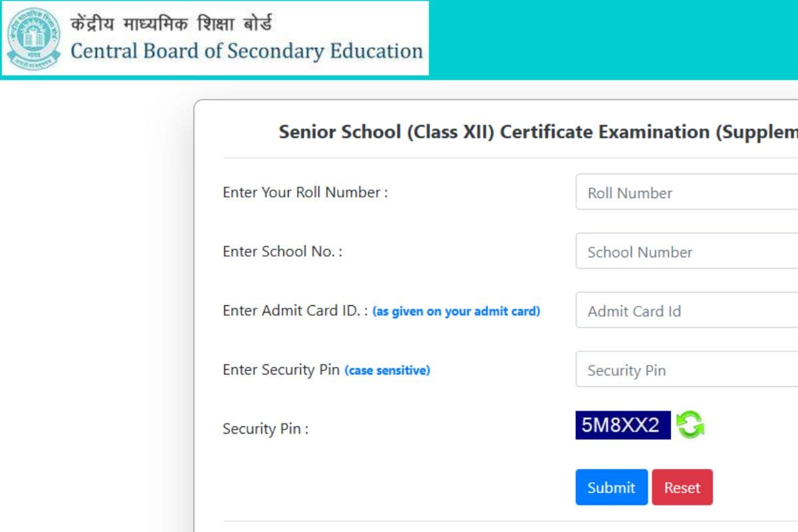
Task: Click the Security Pin input field
Action: point(685,370)
